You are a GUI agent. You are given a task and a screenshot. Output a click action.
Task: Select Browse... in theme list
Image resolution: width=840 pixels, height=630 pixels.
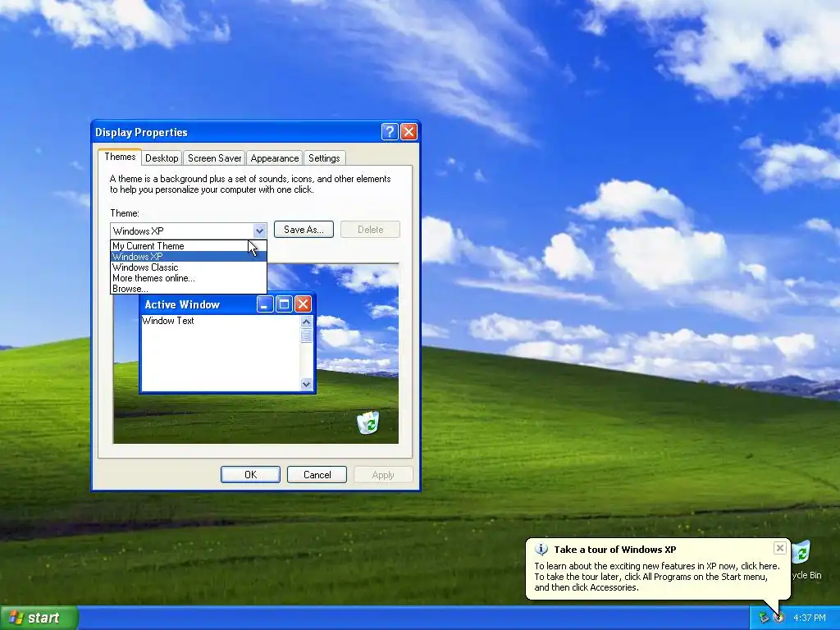point(188,289)
